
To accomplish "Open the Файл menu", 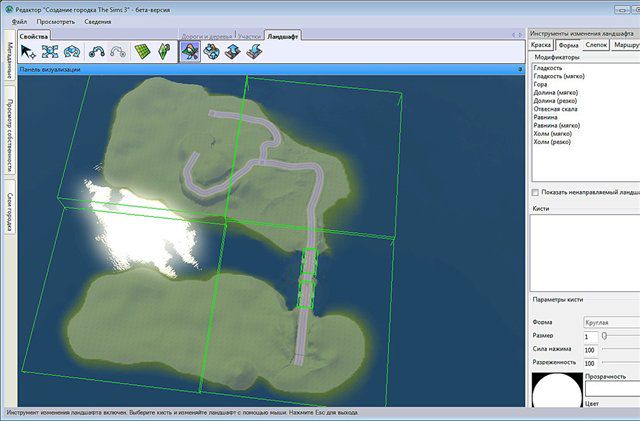I will coord(19,20).
